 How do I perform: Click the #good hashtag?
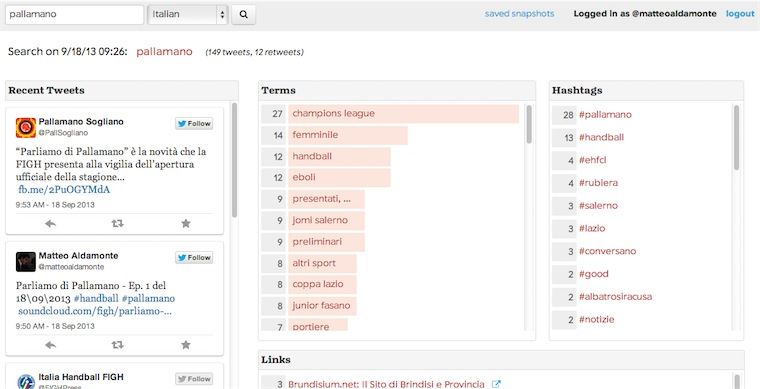(x=593, y=274)
